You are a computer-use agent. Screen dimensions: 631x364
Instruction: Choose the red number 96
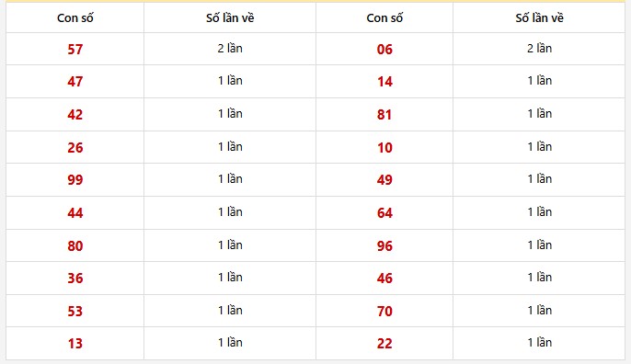[384, 245]
